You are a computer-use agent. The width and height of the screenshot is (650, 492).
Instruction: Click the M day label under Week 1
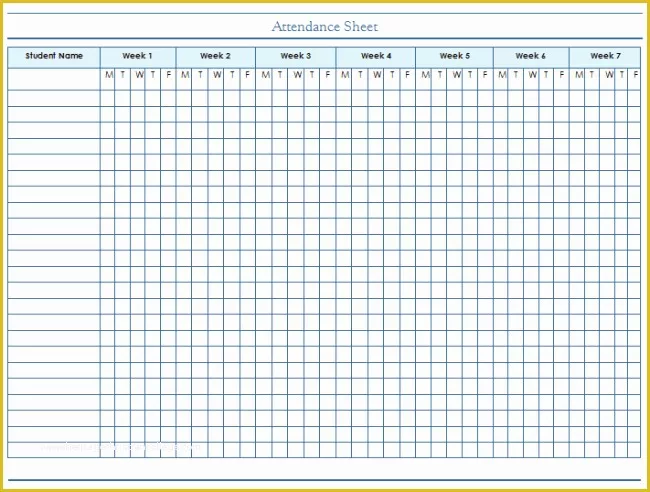(109, 75)
